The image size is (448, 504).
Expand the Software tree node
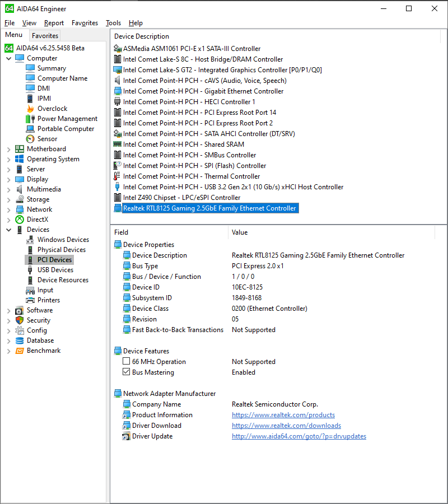click(x=9, y=310)
